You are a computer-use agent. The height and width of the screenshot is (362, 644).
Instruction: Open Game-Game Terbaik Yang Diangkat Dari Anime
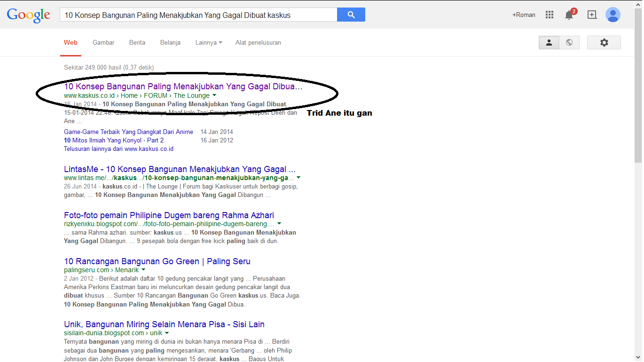click(128, 132)
